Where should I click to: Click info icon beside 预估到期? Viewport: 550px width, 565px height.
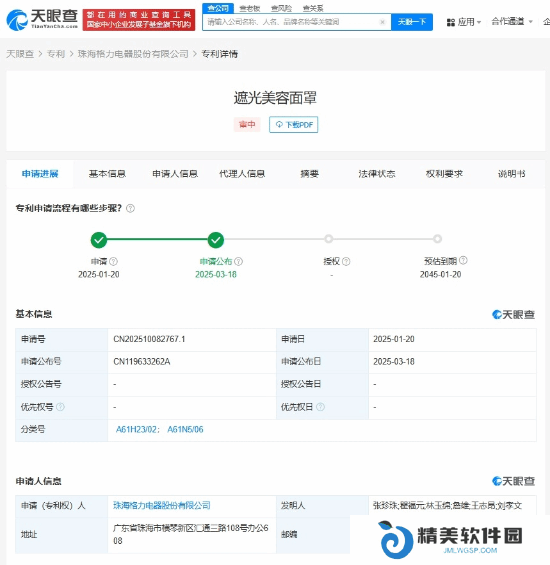463,260
